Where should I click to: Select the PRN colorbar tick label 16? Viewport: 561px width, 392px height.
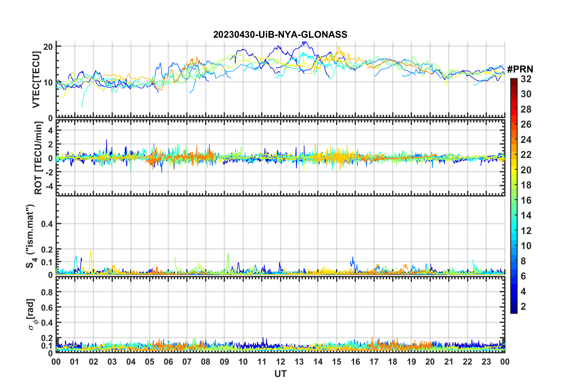526,200
